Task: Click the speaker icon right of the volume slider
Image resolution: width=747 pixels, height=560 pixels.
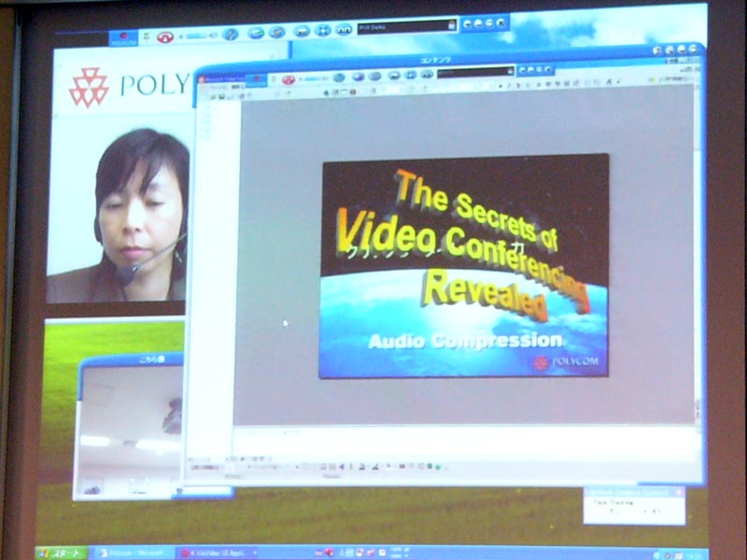Action: 213,35
